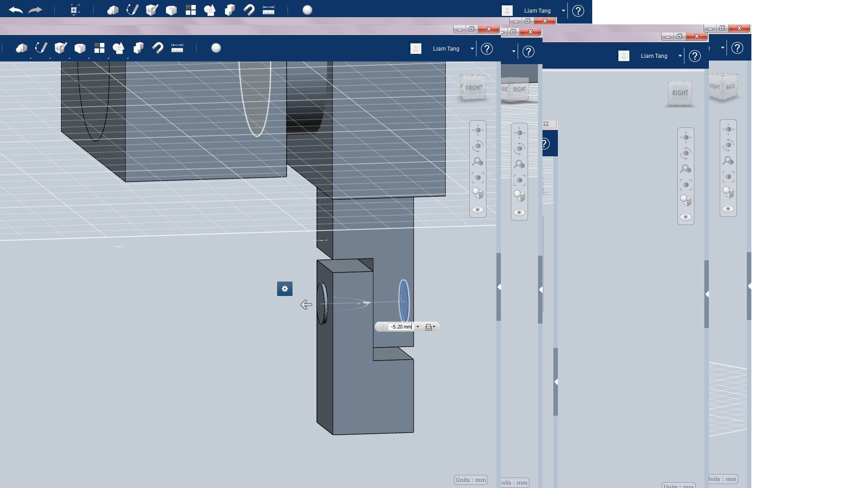
Task: Toggle eye icon in third window navigation bar
Action: (686, 217)
